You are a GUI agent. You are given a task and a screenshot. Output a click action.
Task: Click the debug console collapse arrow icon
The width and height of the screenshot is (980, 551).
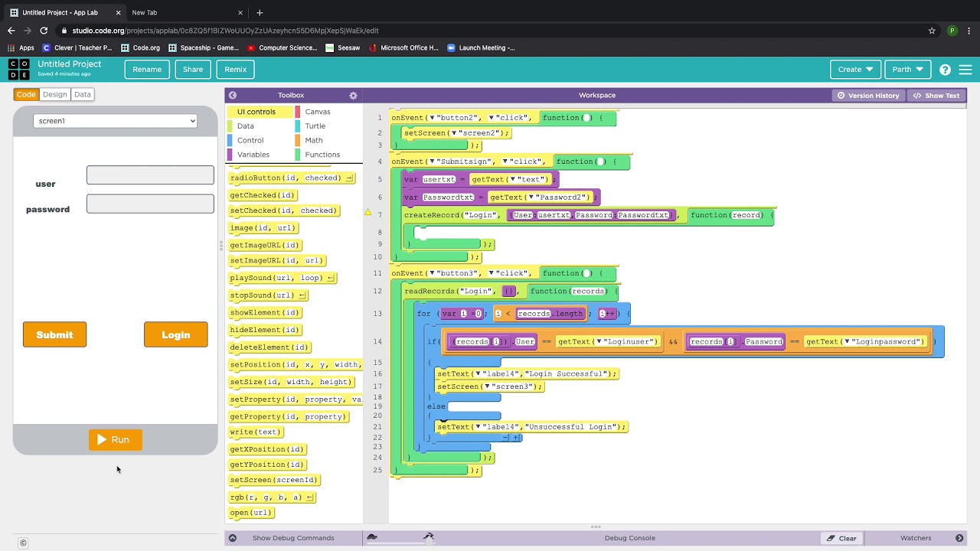(233, 538)
